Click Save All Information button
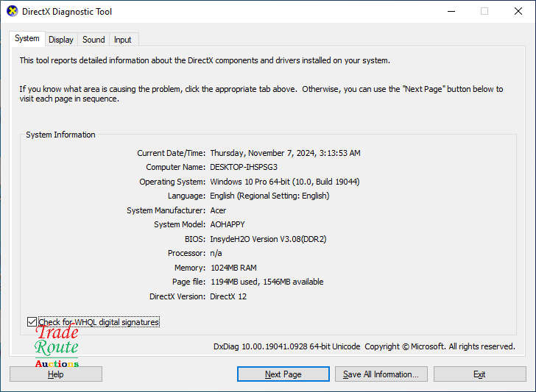The height and width of the screenshot is (392, 536). 381,374
